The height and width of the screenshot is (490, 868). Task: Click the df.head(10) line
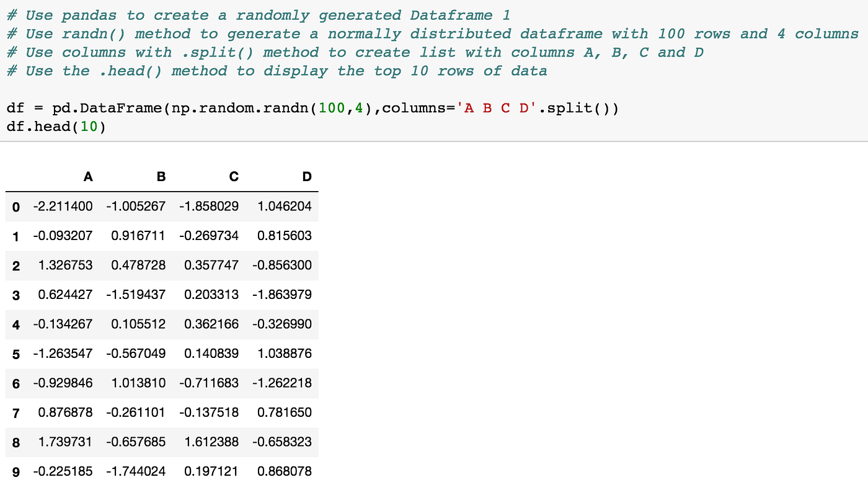56,126
